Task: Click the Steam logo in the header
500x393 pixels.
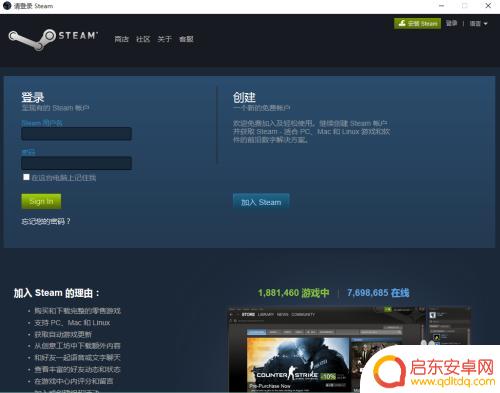Action: (53, 39)
